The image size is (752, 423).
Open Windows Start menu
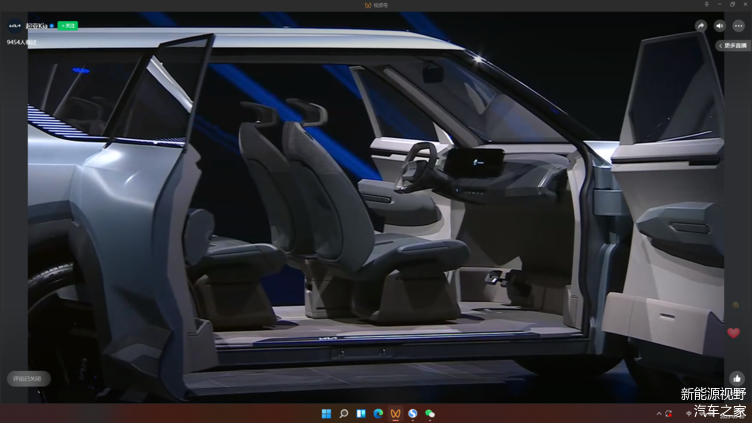[x=326, y=413]
